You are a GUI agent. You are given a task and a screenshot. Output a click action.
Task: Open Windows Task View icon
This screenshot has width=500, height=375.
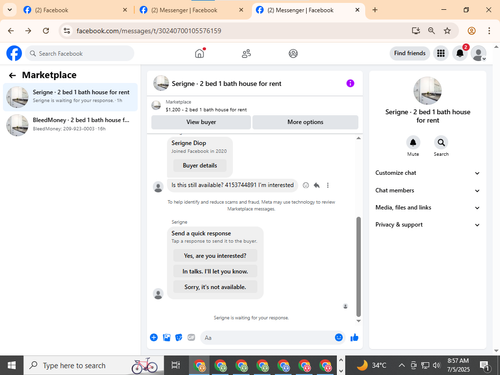[x=176, y=365]
